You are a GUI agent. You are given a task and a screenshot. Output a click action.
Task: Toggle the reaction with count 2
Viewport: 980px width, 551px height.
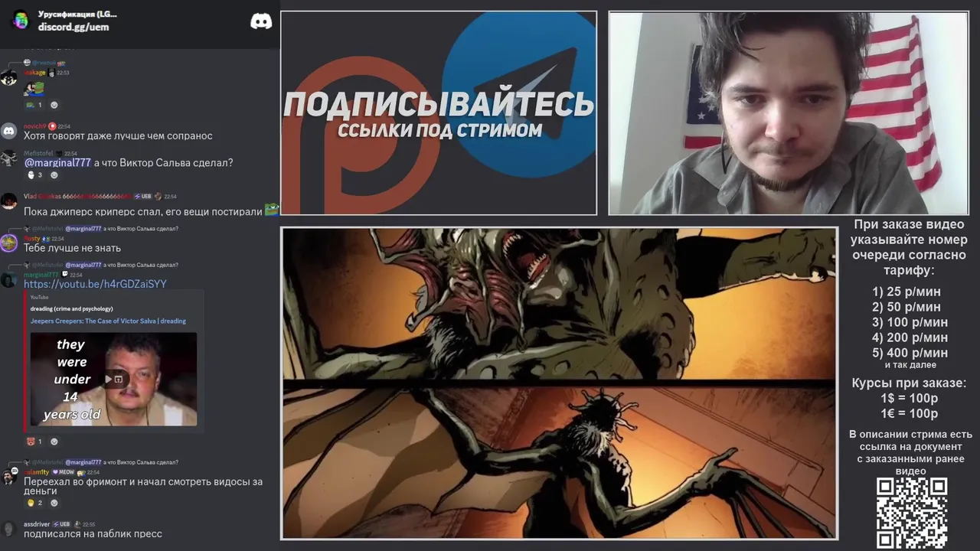[34, 503]
